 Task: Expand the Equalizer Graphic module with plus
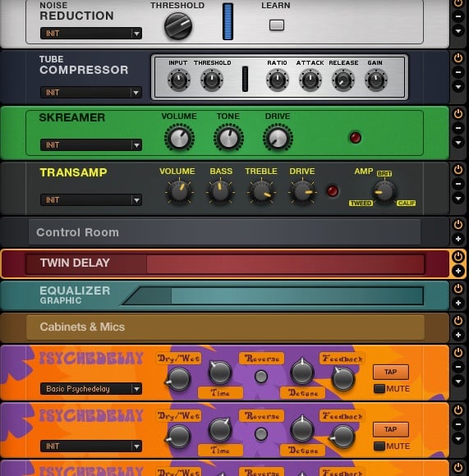pyautogui.click(x=458, y=303)
